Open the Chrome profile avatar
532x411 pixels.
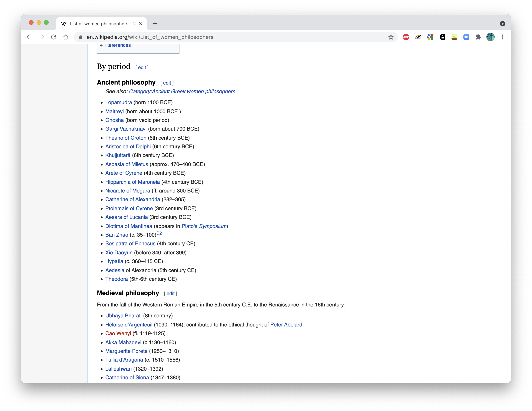(x=490, y=37)
